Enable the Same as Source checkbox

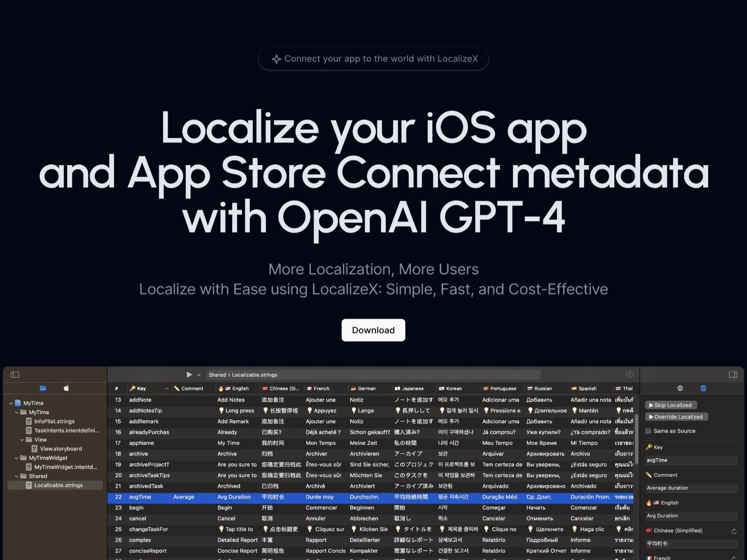(648, 431)
